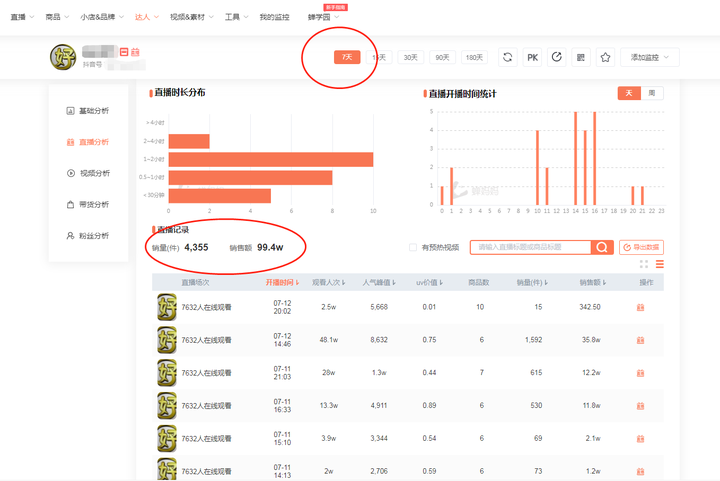Switch to grid view layout icon
The width and height of the screenshot is (720, 481).
(x=644, y=264)
